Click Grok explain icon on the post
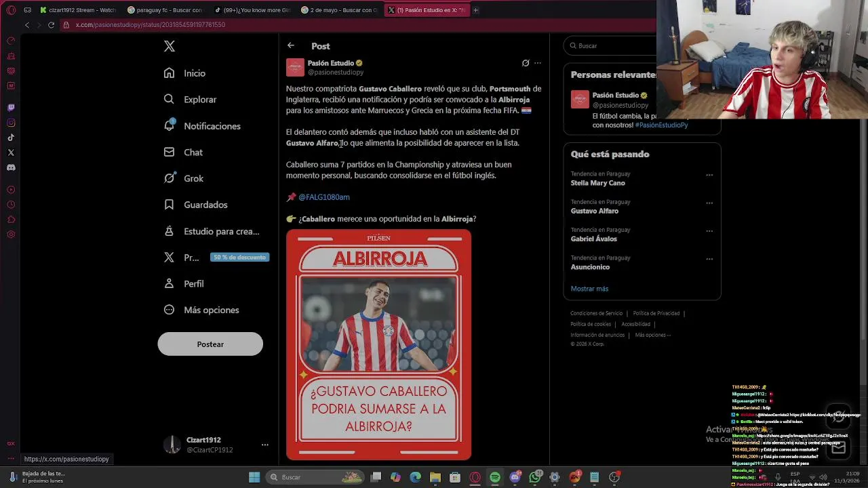This screenshot has width=868, height=488. pyautogui.click(x=526, y=63)
